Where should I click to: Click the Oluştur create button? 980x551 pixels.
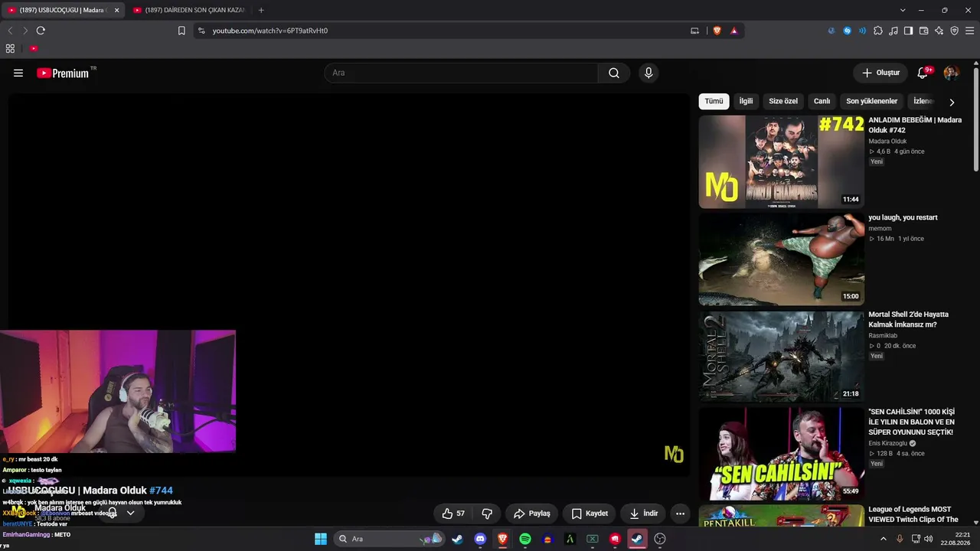[x=880, y=73]
